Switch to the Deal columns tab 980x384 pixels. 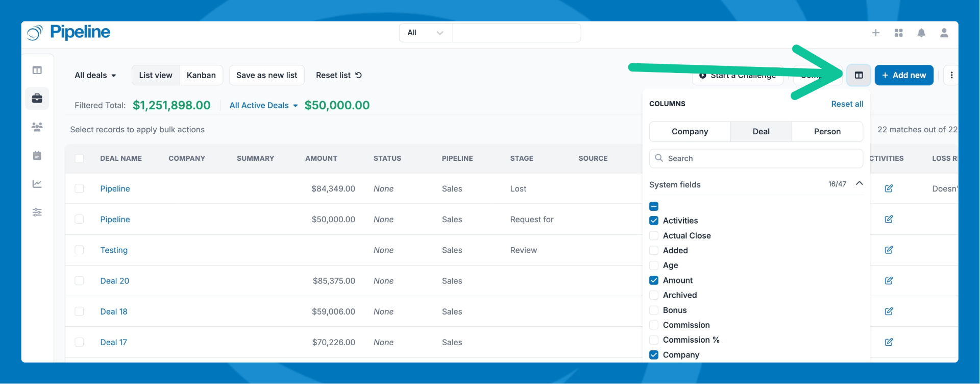pos(761,131)
